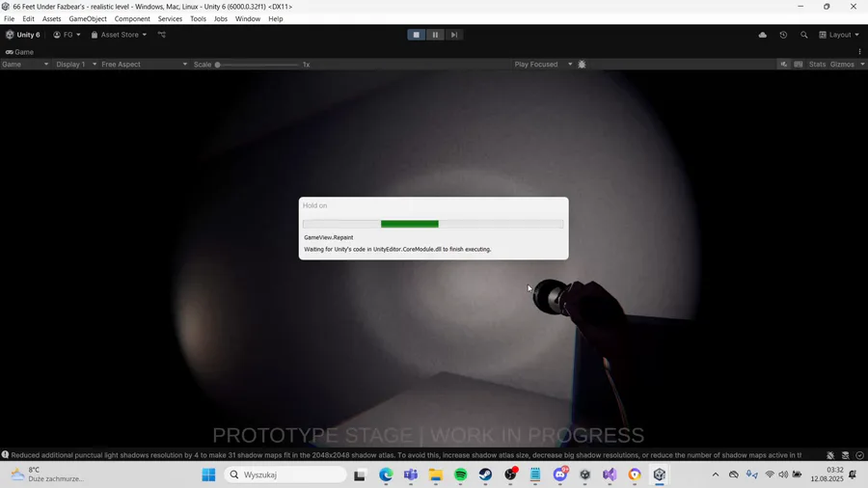Open Discord from taskbar

pyautogui.click(x=560, y=474)
